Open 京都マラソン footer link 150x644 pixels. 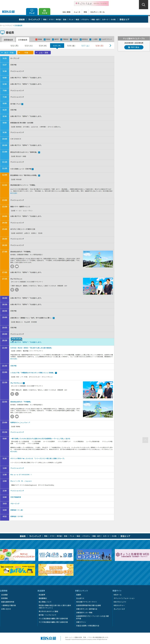click(81, 622)
